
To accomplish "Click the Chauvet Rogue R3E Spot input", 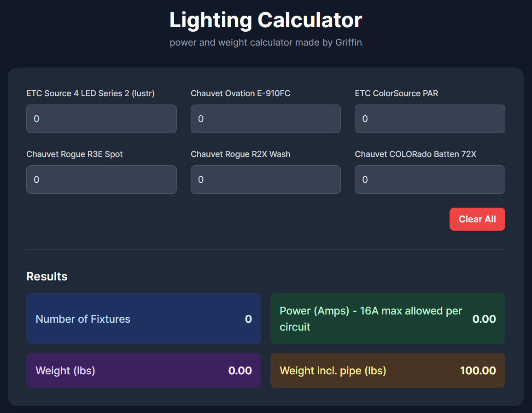I will [101, 180].
